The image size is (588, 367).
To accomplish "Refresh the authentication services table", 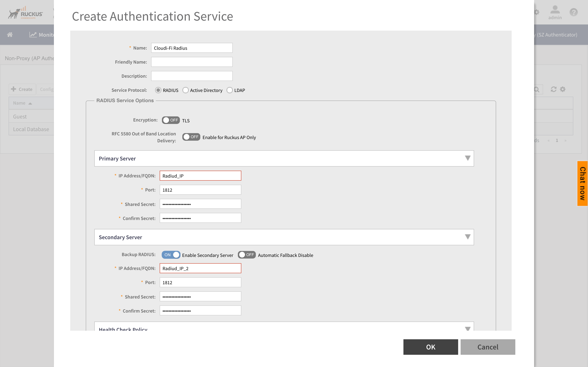I will [553, 89].
